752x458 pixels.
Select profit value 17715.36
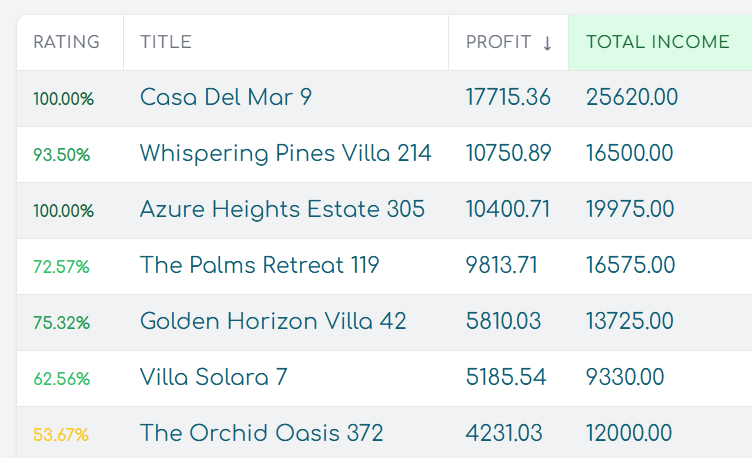click(x=508, y=98)
